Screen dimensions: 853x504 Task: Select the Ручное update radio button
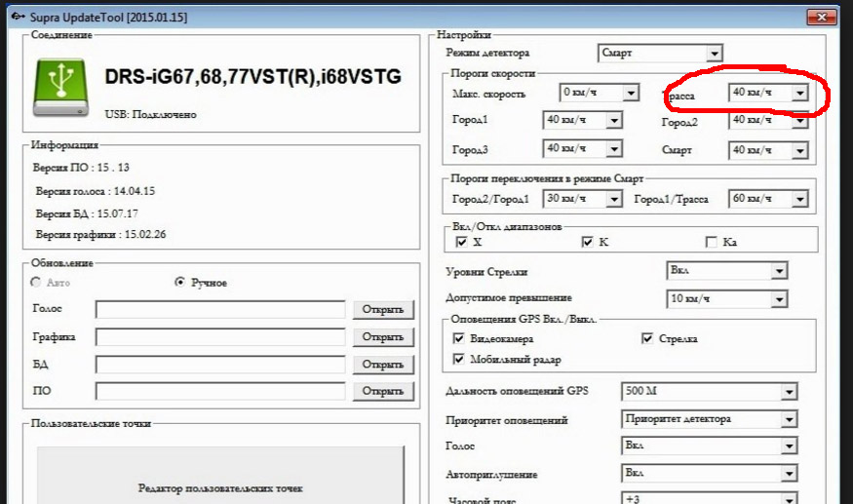pyautogui.click(x=179, y=282)
